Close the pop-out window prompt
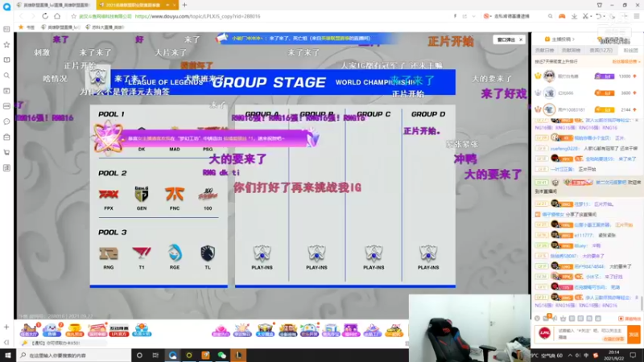The height and width of the screenshot is (362, 644). pyautogui.click(x=521, y=39)
